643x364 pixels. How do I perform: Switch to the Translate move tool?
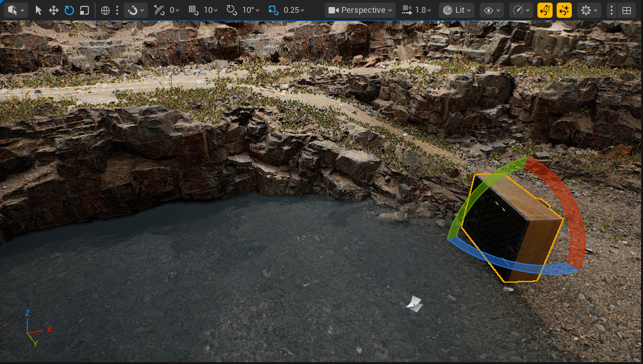pyautogui.click(x=54, y=10)
